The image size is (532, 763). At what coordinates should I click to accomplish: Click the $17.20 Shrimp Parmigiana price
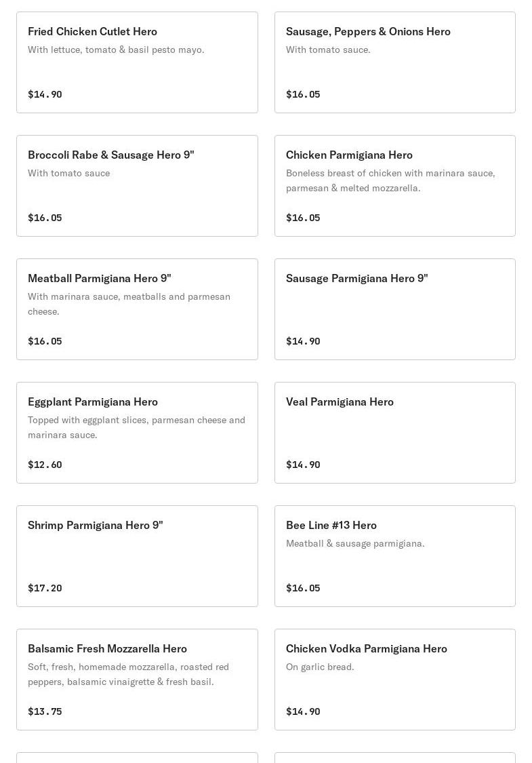45,588
